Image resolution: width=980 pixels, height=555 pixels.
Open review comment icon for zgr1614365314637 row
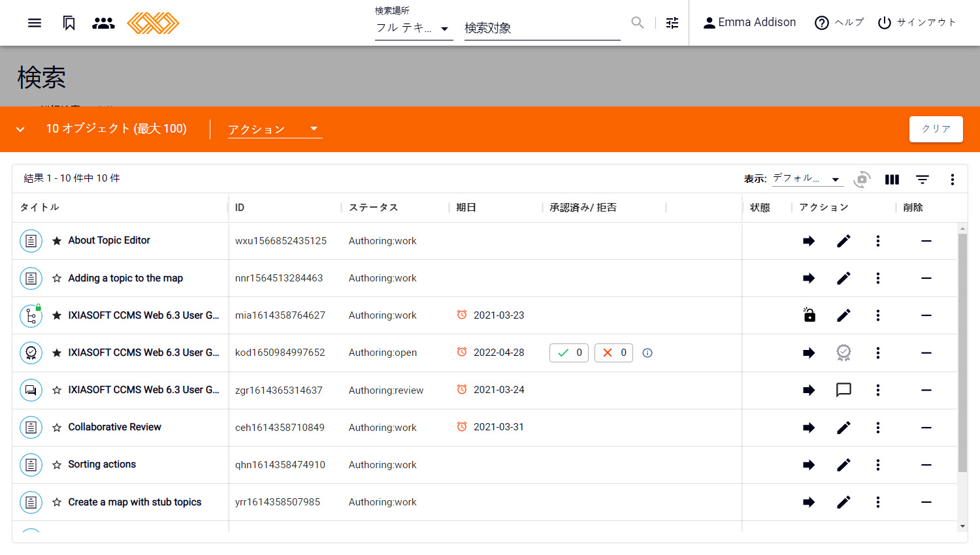843,390
